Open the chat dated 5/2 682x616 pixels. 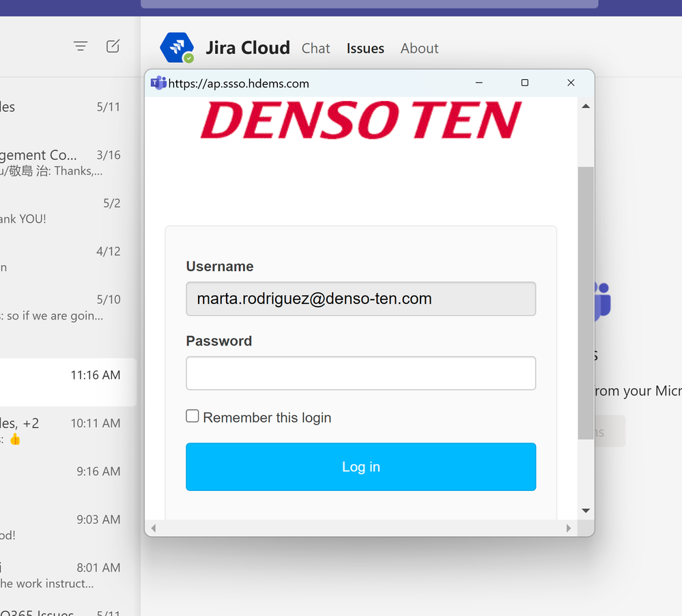68,211
